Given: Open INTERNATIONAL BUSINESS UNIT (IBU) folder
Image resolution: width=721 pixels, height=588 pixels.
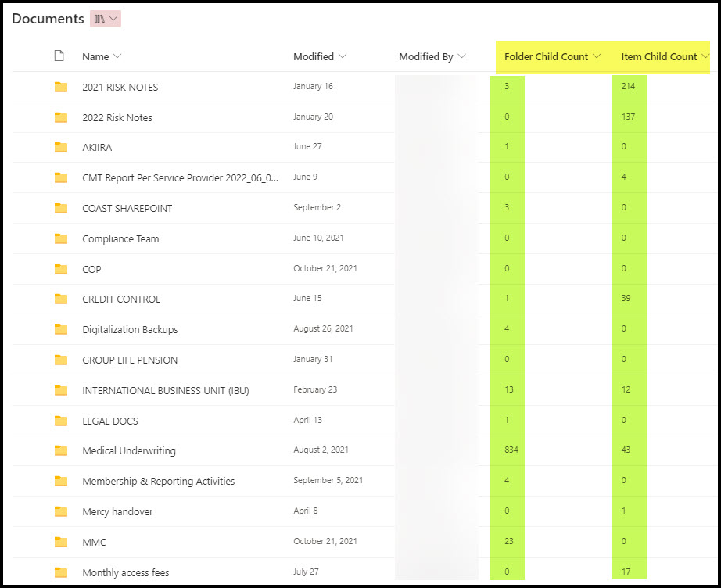Looking at the screenshot, I should [165, 390].
